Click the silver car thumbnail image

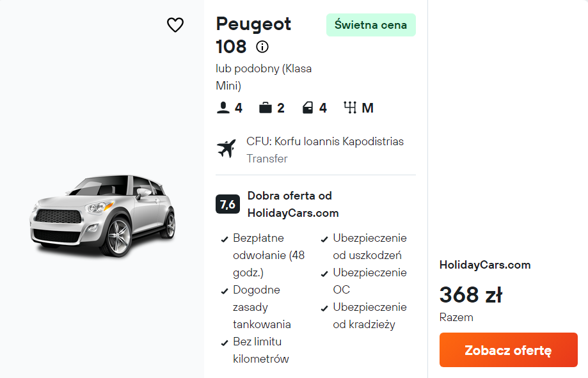(x=102, y=214)
